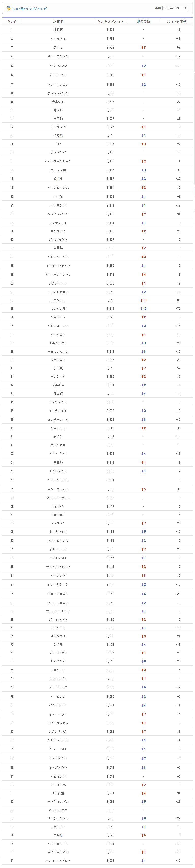Open rank 1 player 朴廷桓

[x=58, y=30]
